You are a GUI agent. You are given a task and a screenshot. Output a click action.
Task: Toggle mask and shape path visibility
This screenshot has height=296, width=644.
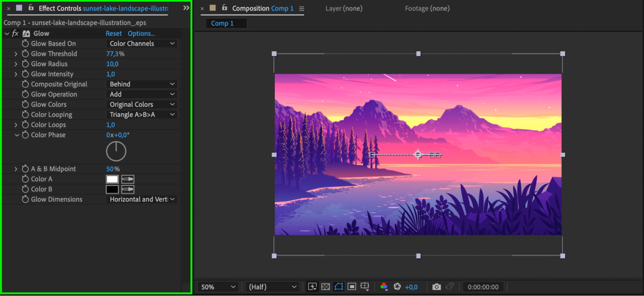[x=339, y=287]
